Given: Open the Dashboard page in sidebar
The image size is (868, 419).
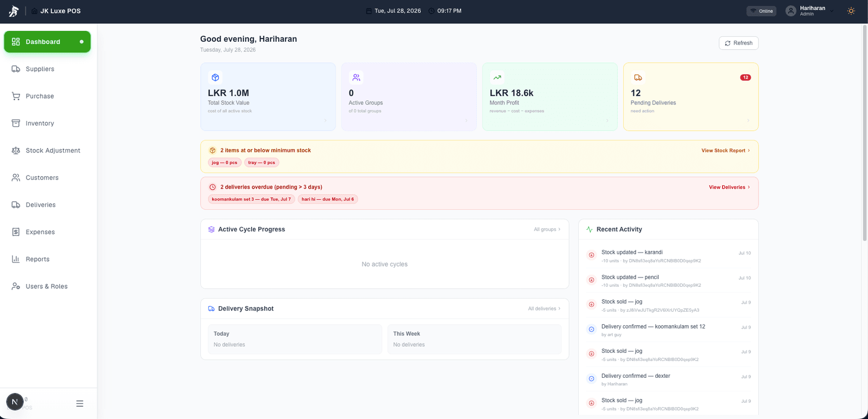Looking at the screenshot, I should (47, 42).
